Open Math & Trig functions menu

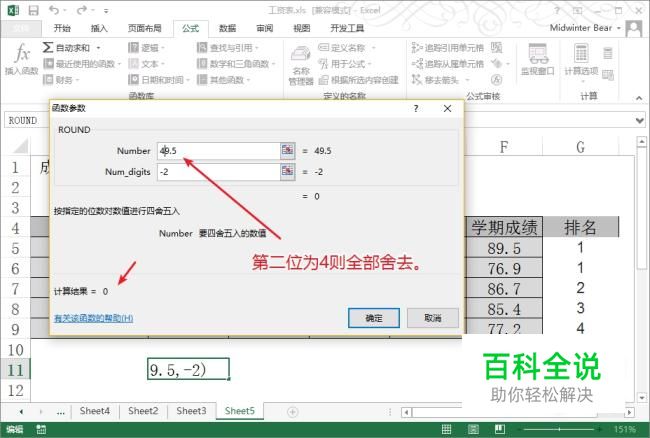(236, 64)
